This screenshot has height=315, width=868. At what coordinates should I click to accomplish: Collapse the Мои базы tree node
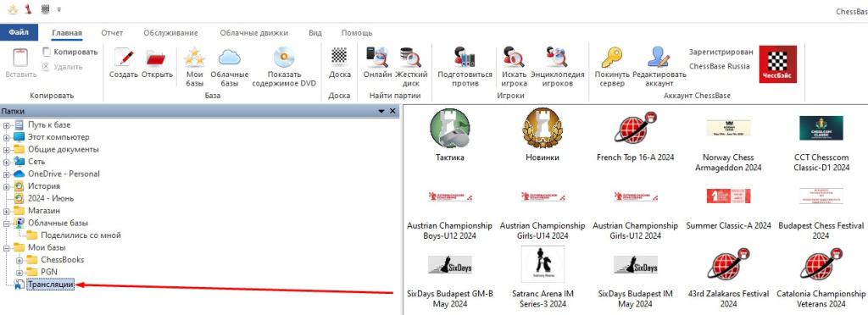6,247
